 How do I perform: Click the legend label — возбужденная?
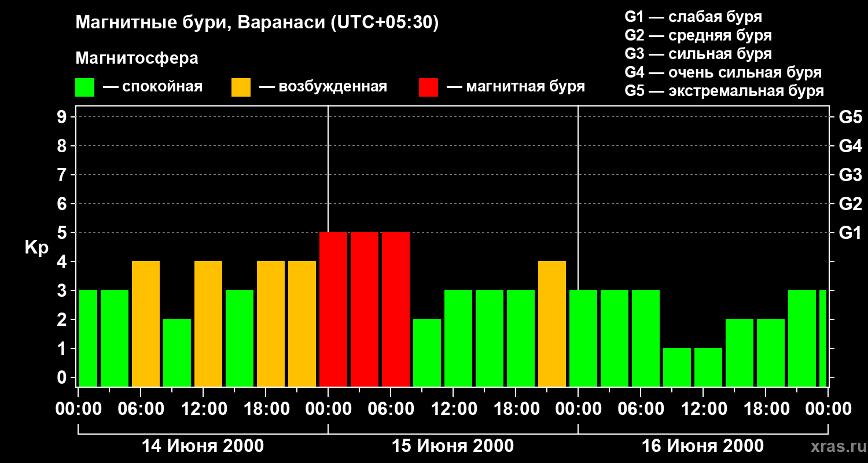click(x=323, y=87)
